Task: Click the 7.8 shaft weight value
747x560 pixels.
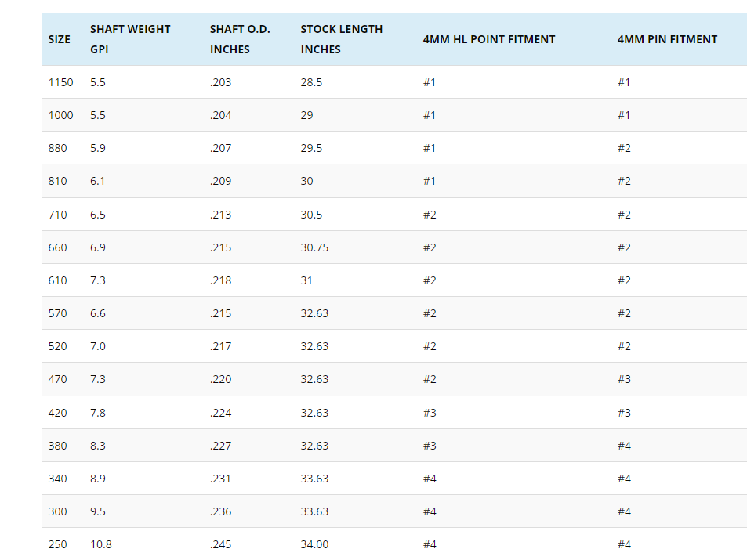Action: pos(97,413)
